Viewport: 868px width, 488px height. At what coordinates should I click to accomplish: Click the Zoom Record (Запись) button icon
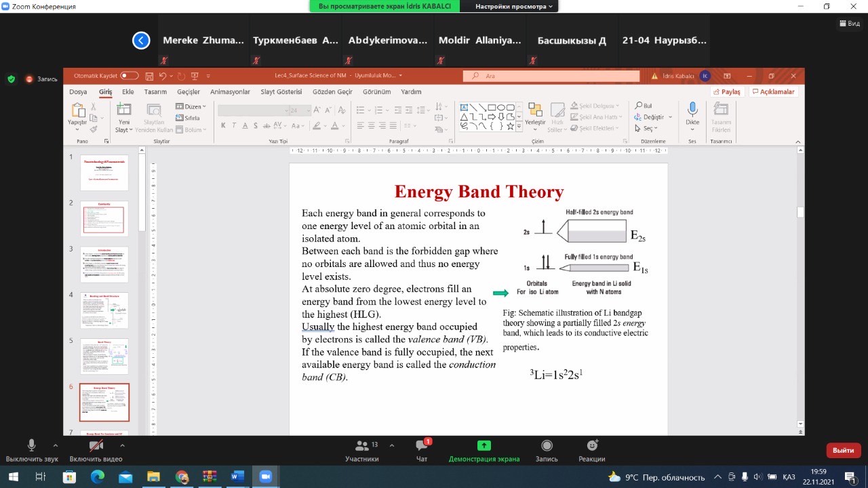[x=547, y=445]
